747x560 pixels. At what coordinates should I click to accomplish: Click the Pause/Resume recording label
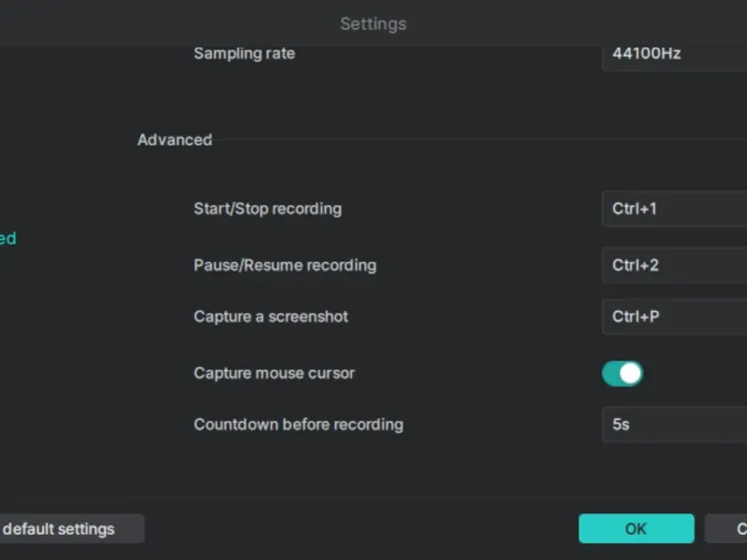[x=285, y=265]
